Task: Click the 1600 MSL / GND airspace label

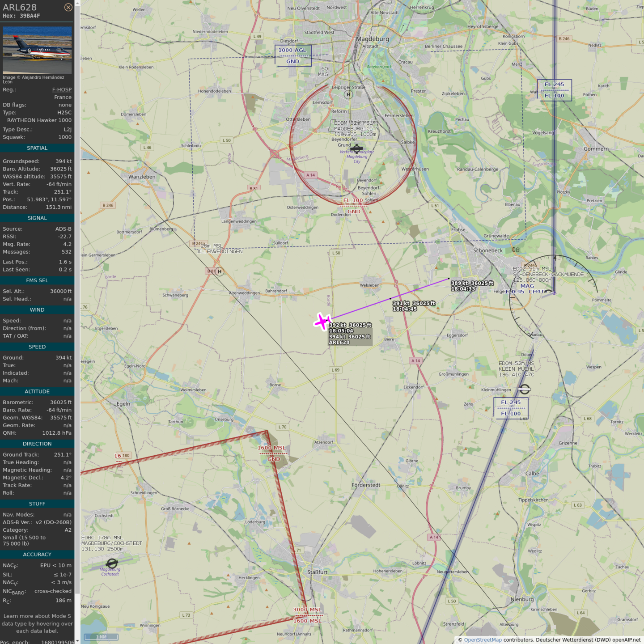Action: 272,453
